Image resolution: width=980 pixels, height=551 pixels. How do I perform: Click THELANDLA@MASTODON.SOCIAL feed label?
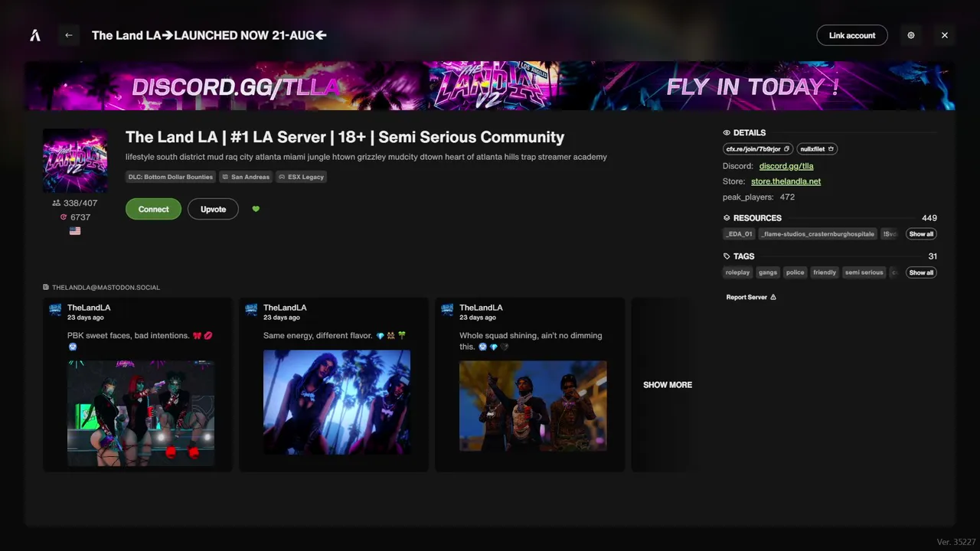(x=106, y=288)
